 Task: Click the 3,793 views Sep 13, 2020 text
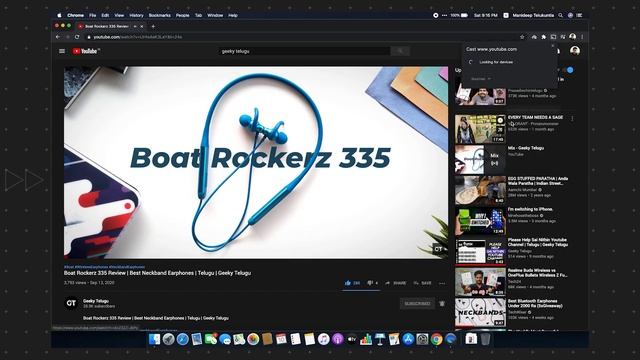tap(89, 282)
